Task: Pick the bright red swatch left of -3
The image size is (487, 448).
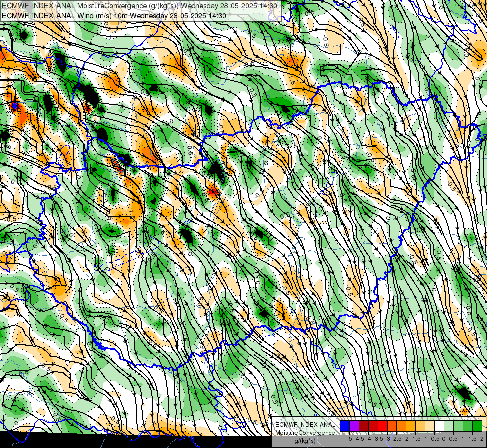Action: (383, 426)
